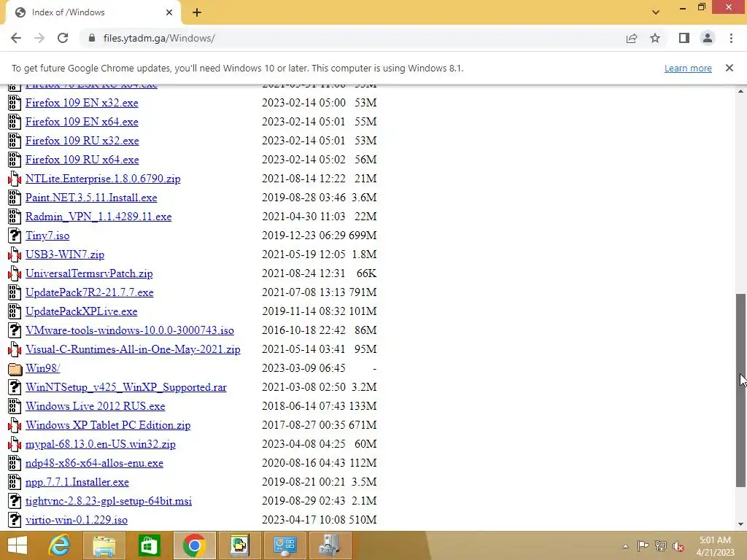
Task: Download Firefox 109 EN x64.exe
Action: tap(82, 122)
